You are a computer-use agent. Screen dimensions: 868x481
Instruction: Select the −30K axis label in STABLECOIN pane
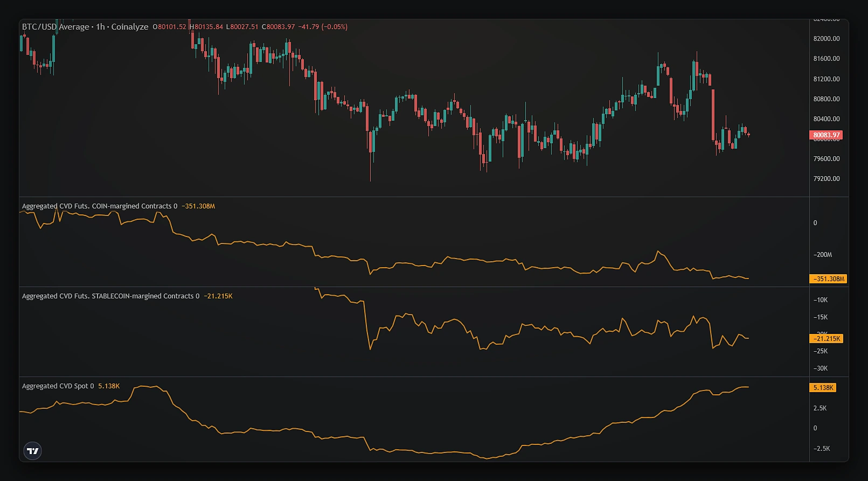tap(821, 368)
